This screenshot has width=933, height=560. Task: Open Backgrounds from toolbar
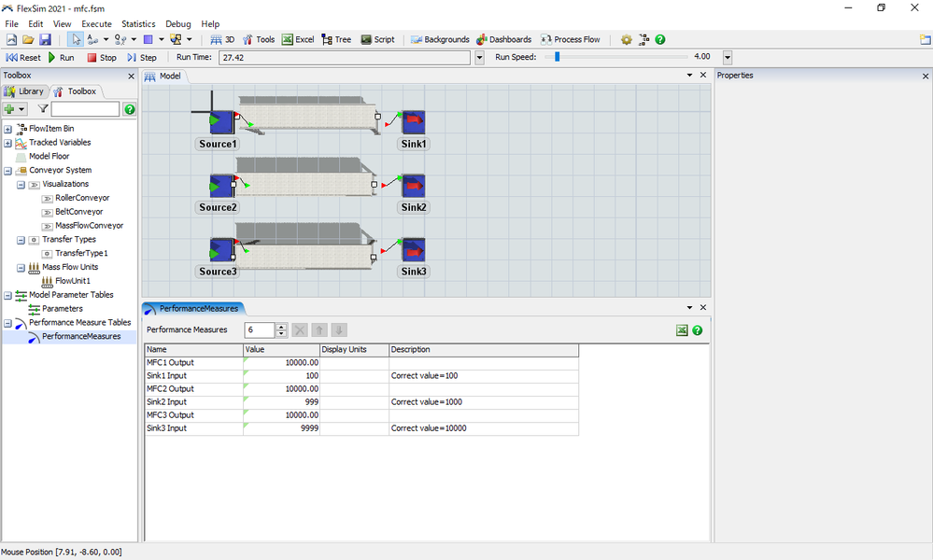pyautogui.click(x=440, y=39)
